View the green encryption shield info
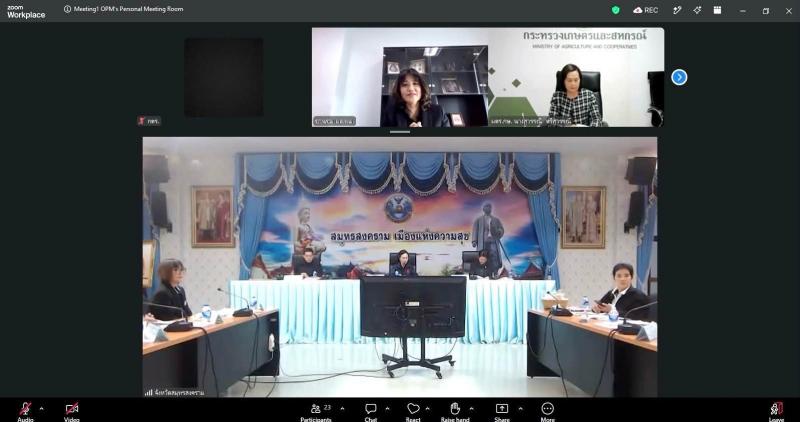 tap(616, 10)
